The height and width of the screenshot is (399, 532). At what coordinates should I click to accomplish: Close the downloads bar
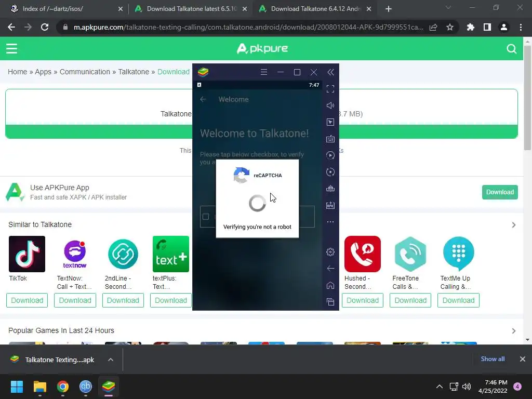(523, 359)
